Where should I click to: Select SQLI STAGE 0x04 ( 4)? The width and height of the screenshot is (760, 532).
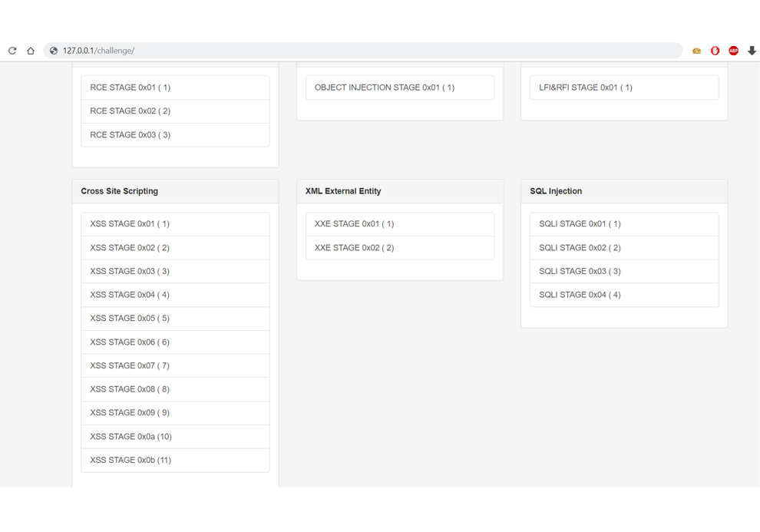point(624,295)
